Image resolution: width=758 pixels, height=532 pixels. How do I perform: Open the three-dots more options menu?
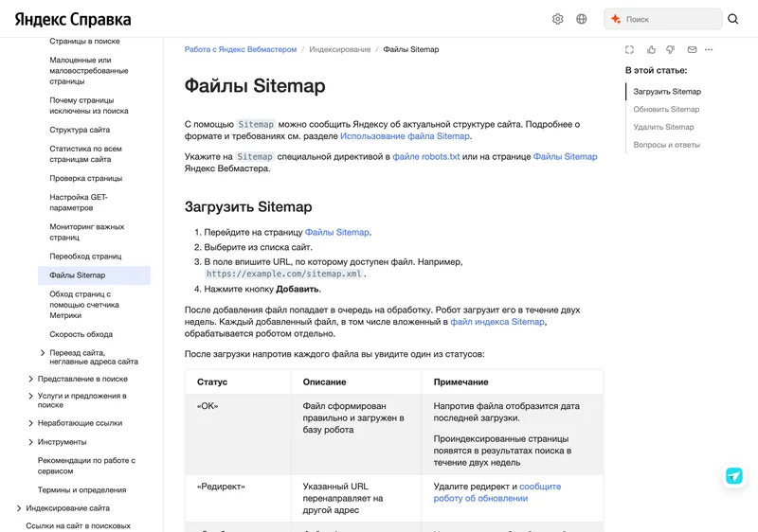[x=709, y=49]
